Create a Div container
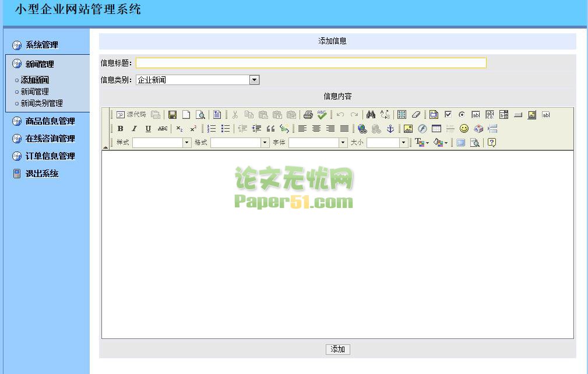Screen dimensions: 588x374 tap(284, 129)
